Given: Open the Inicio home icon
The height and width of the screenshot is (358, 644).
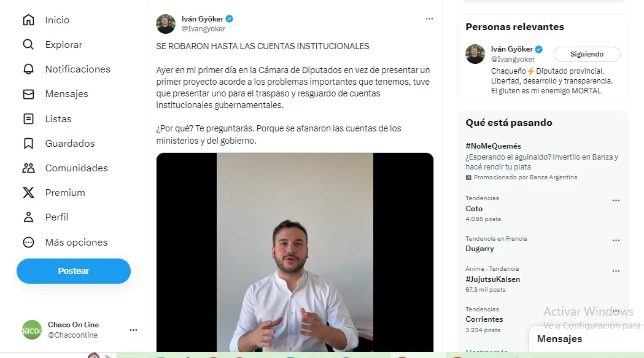Looking at the screenshot, I should (x=28, y=20).
